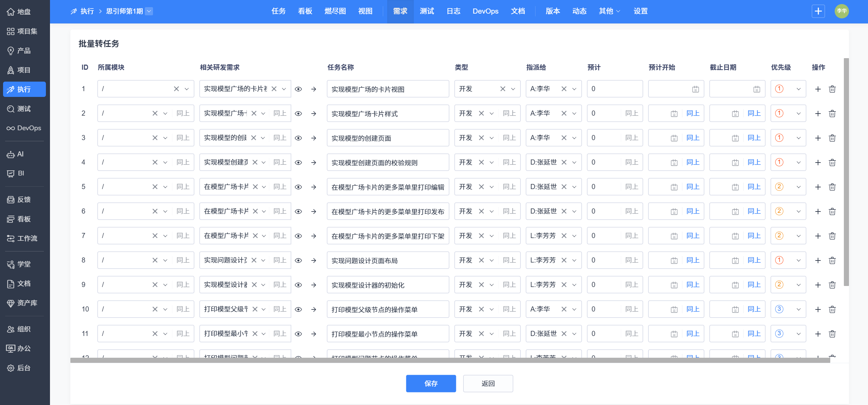The height and width of the screenshot is (405, 868).
Task: Toggle the 同上 option for row 4 deadline
Action: coord(754,162)
